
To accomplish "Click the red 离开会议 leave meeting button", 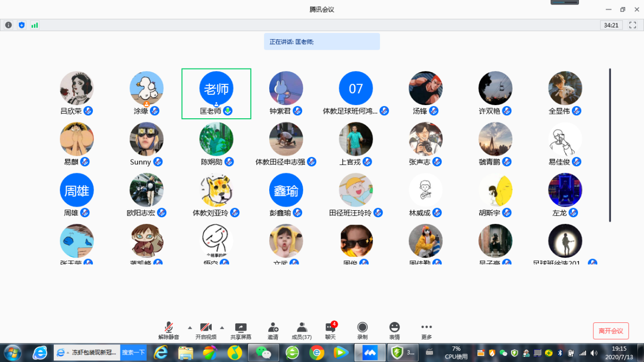I will 610,331.
